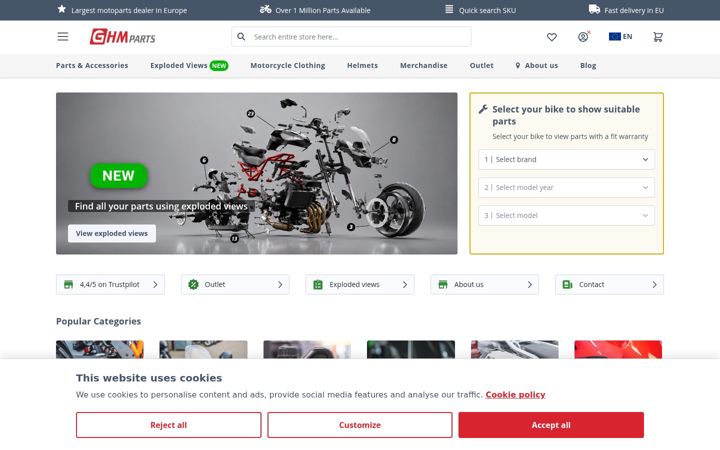Open Outlet in the navigation bar

point(481,66)
